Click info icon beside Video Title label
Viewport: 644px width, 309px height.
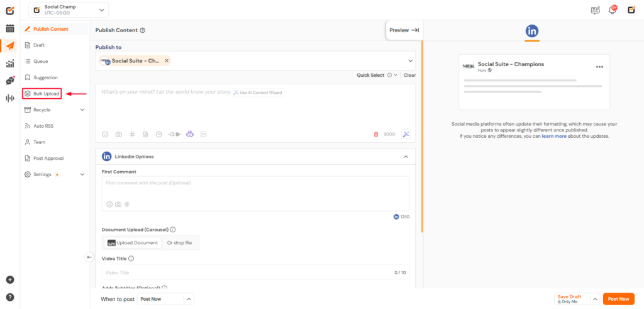(x=131, y=259)
